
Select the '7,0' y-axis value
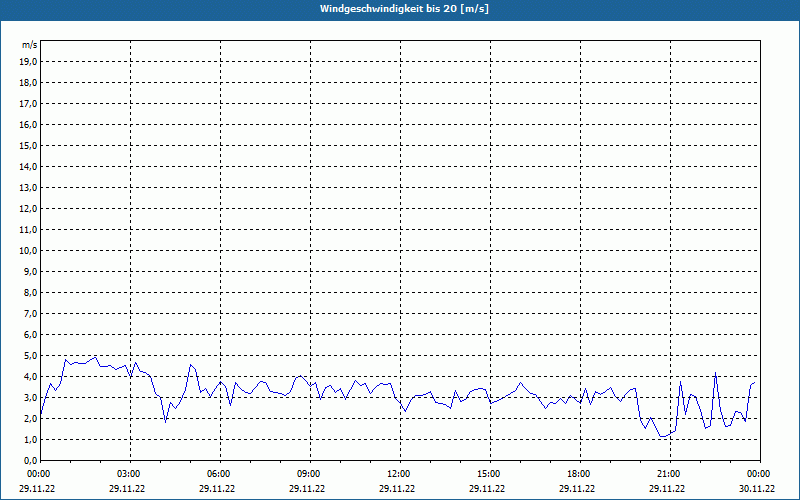point(30,313)
